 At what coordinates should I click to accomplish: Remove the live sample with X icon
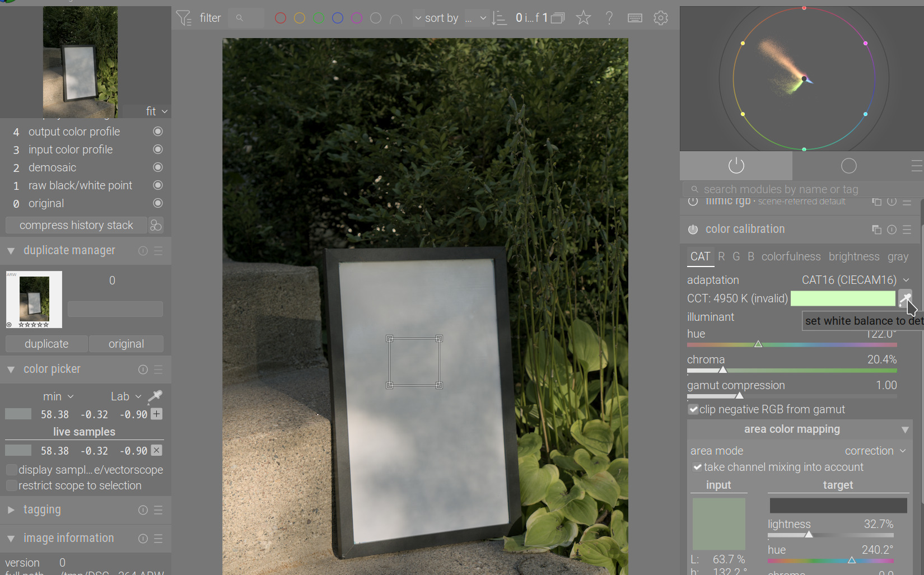[157, 450]
